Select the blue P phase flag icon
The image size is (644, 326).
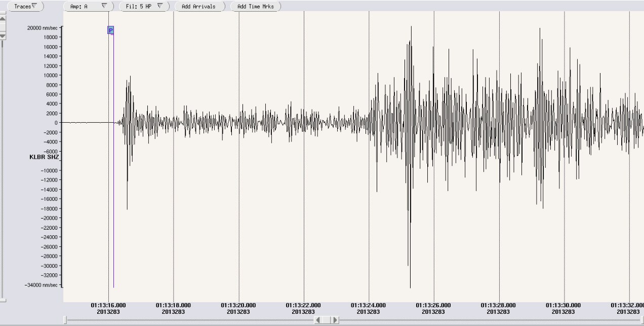(110, 30)
